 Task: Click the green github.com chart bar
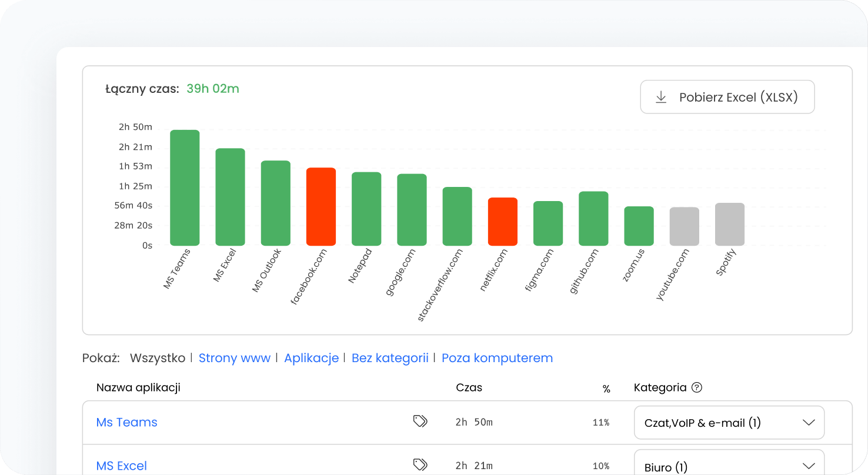coord(593,218)
